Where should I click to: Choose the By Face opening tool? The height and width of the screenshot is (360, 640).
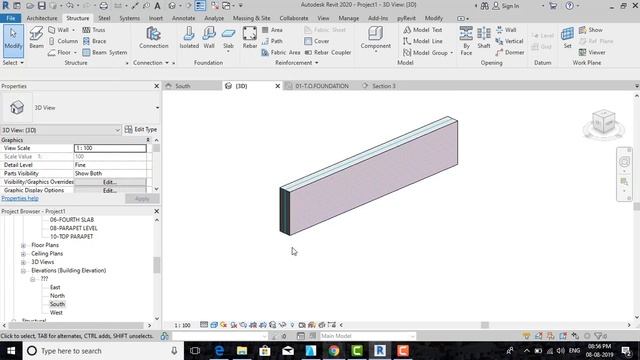pos(466,40)
